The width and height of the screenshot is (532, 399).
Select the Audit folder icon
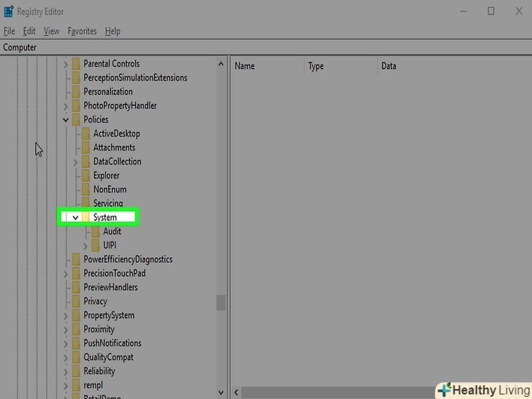[96, 232]
